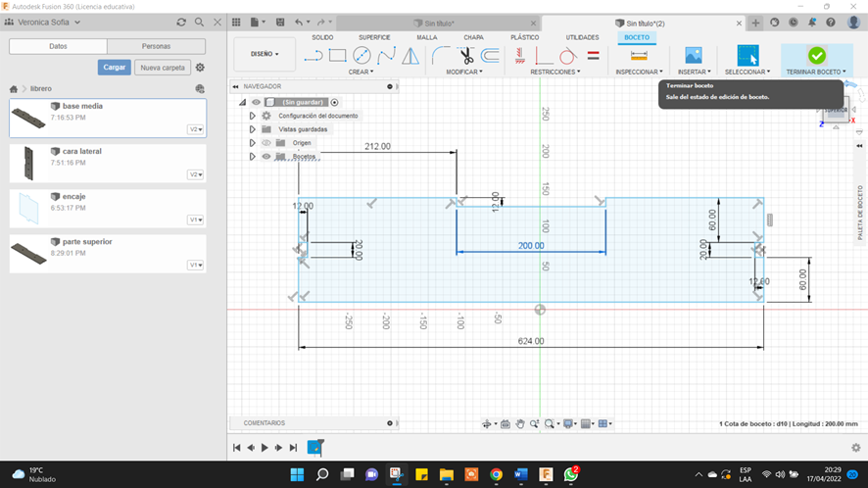Pick the Trim scissors tool

(x=466, y=56)
